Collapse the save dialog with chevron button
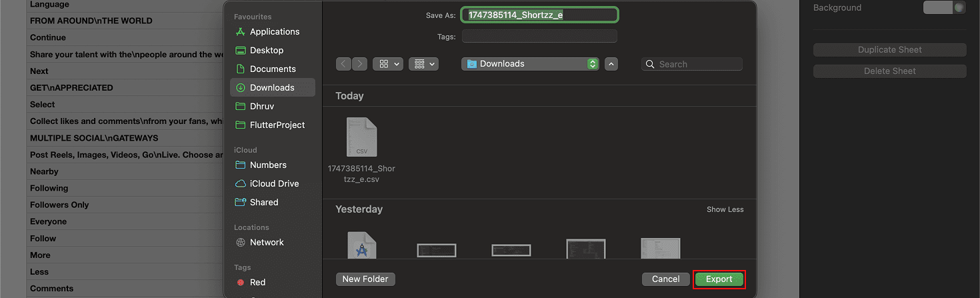 tap(611, 64)
